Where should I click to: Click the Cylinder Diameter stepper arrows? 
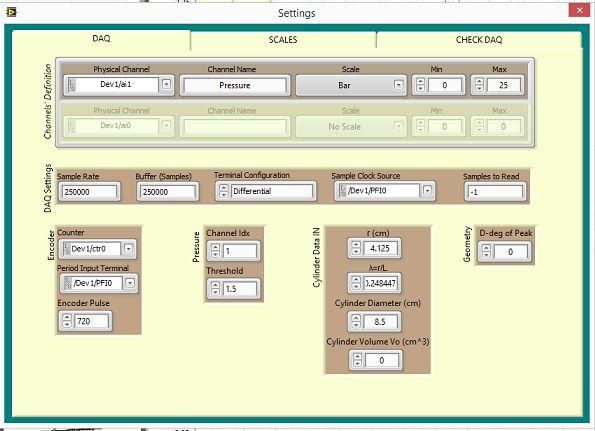tap(356, 321)
